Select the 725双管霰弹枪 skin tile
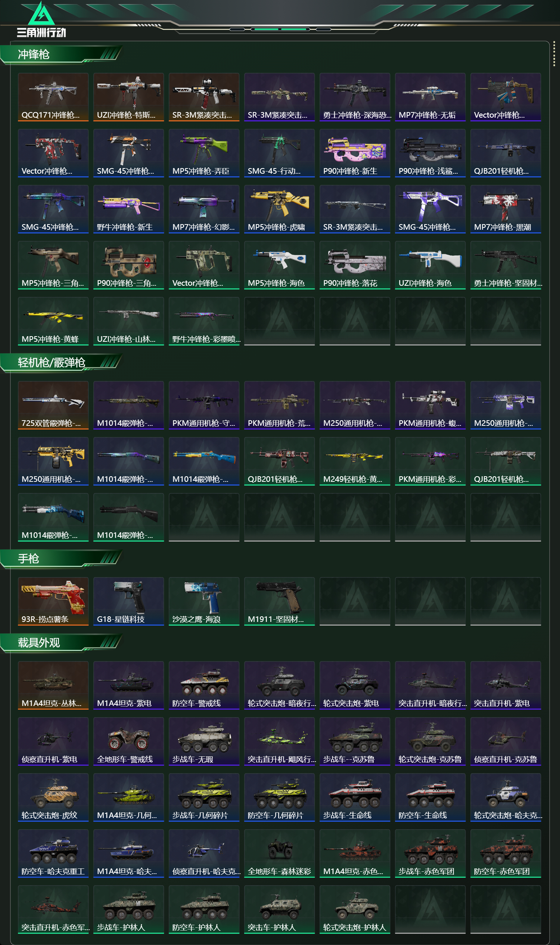 point(53,406)
